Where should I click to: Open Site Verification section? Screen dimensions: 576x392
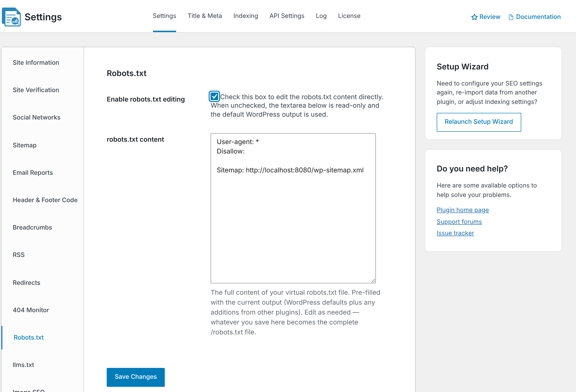[36, 90]
